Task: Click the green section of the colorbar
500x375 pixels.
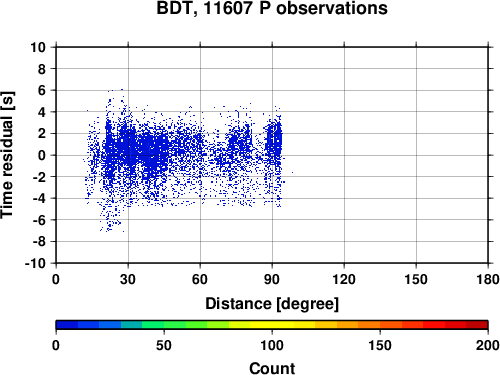Action: tap(163, 325)
